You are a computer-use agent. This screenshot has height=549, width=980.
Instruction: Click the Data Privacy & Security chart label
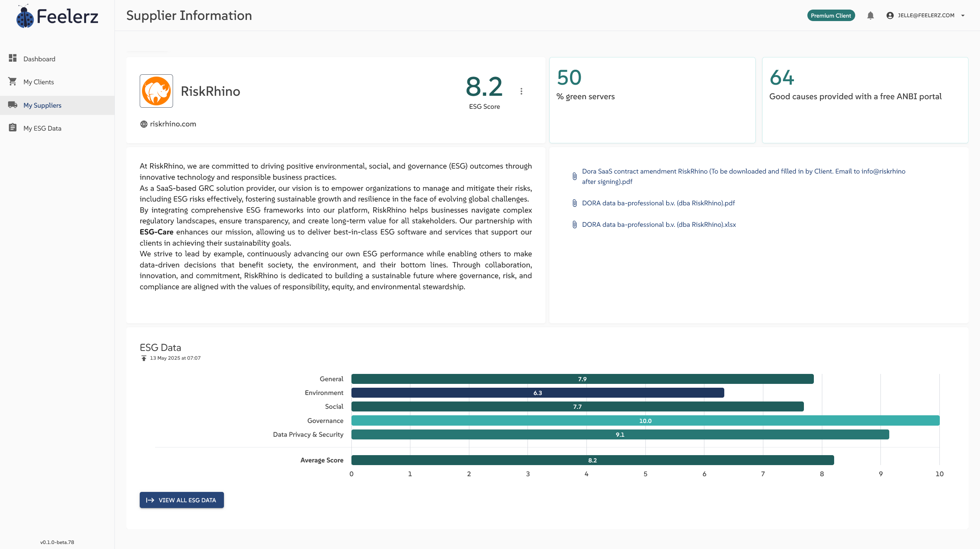[x=308, y=434]
